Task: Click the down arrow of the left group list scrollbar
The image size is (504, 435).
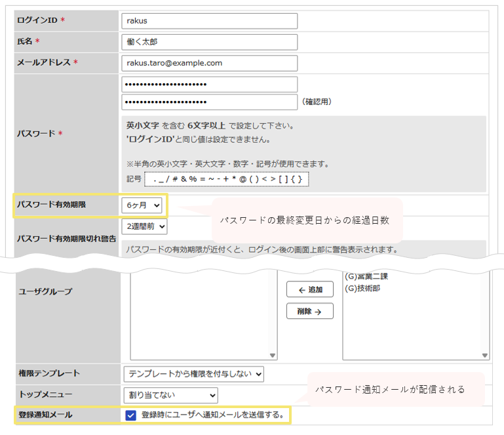Action: 273,356
